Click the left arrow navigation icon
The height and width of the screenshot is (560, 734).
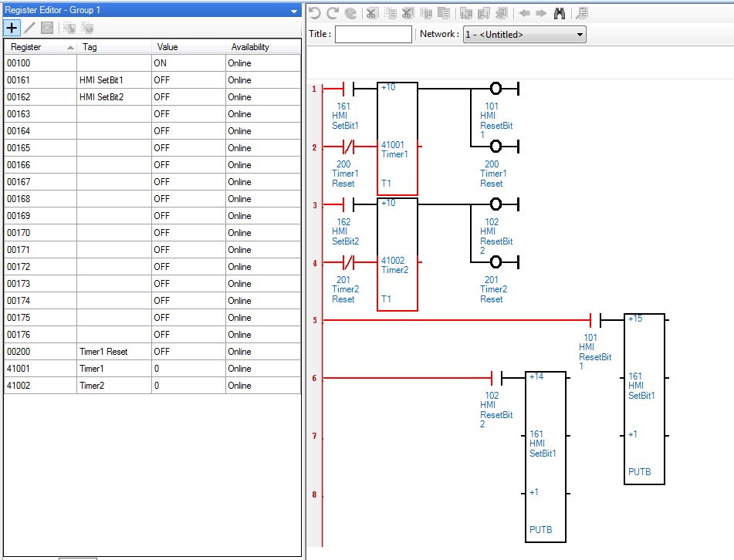[524, 13]
